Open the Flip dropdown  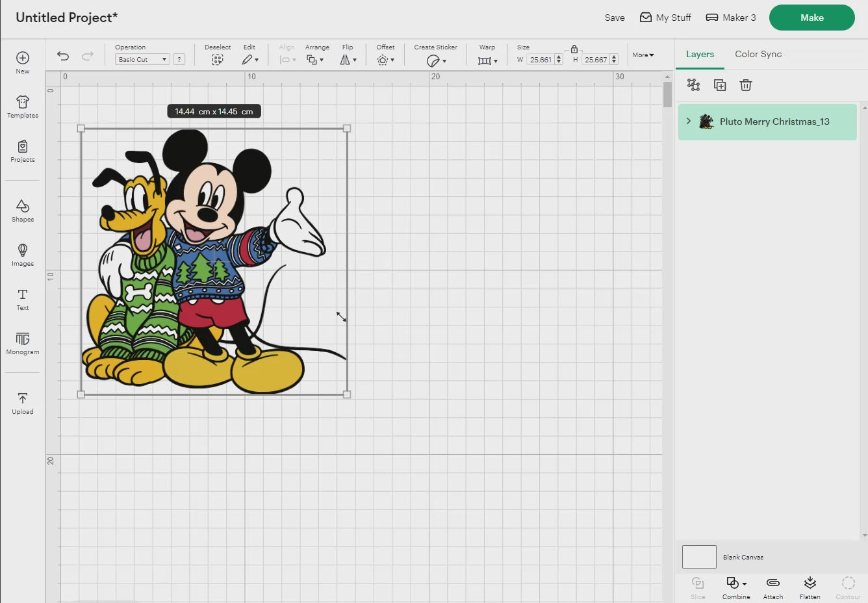tap(348, 60)
